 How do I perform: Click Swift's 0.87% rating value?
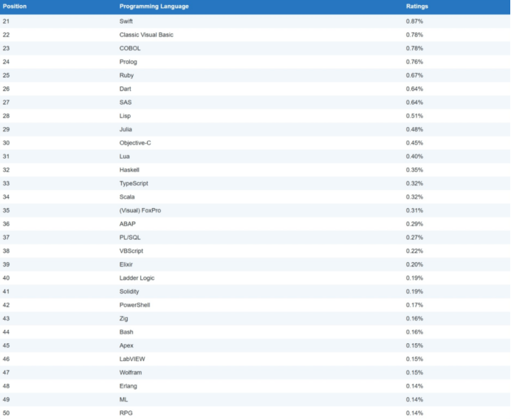414,21
